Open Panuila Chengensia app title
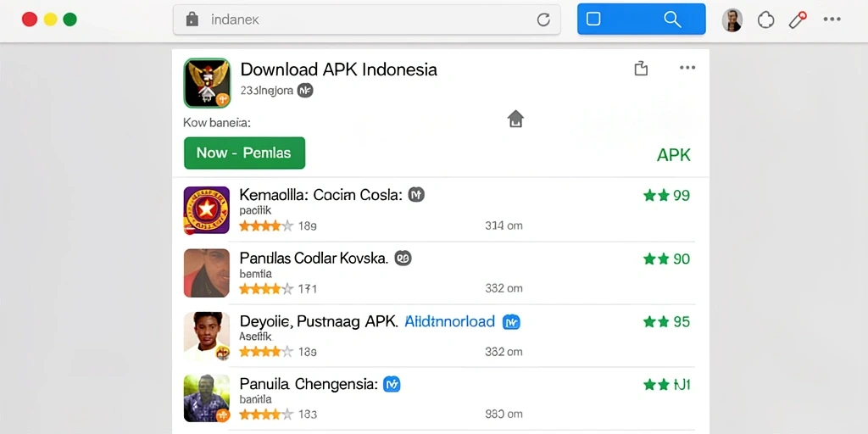The height and width of the screenshot is (434, 868). [309, 384]
